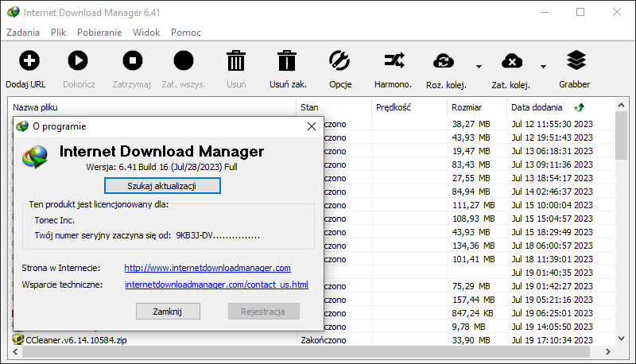Click the 847,24 KB size cell

pyautogui.click(x=472, y=313)
